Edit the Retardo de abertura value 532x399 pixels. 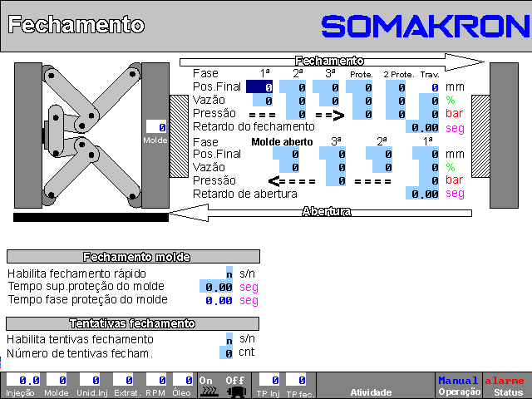pyautogui.click(x=422, y=194)
